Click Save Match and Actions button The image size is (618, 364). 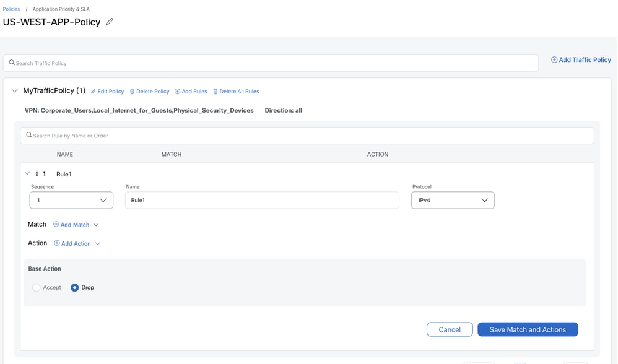click(x=528, y=329)
